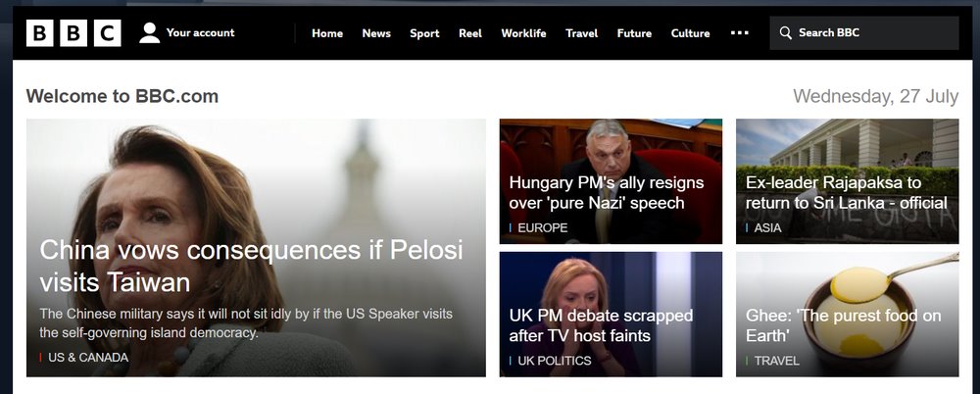The width and height of the screenshot is (980, 394).
Task: Open UK PM debate scrapped story
Action: click(x=601, y=325)
